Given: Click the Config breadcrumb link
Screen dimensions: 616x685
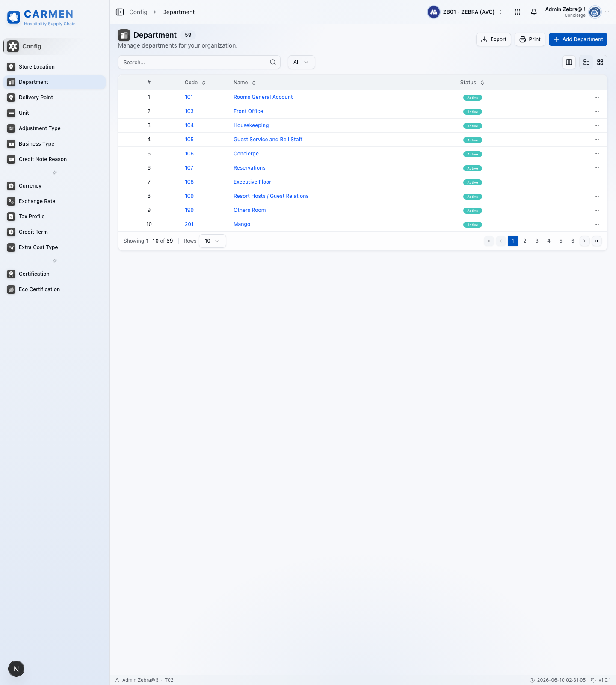Looking at the screenshot, I should point(138,12).
